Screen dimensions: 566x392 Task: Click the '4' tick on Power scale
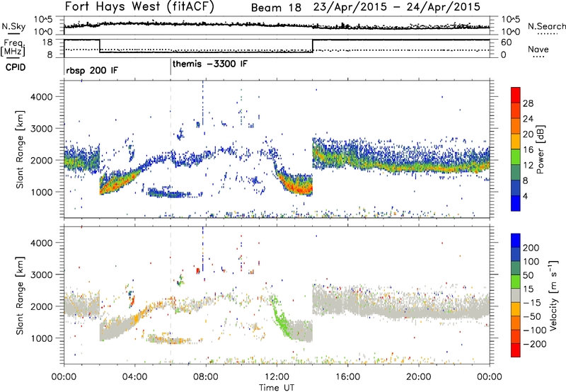pyautogui.click(x=526, y=196)
